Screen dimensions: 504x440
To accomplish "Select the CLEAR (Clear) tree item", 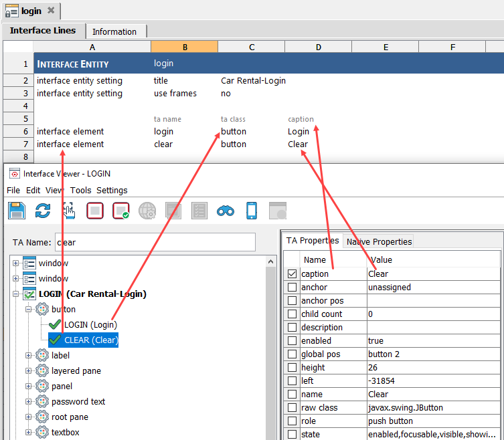I will [x=84, y=340].
